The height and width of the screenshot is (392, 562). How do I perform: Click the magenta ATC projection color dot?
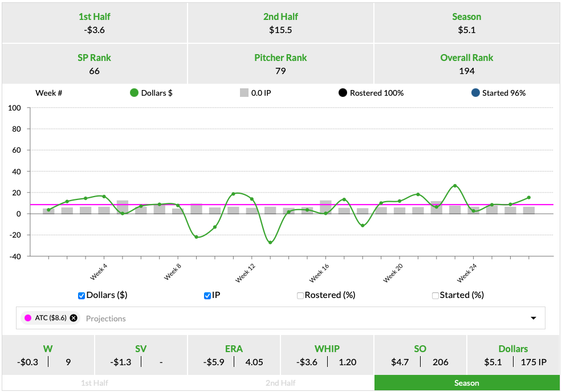pyautogui.click(x=28, y=318)
